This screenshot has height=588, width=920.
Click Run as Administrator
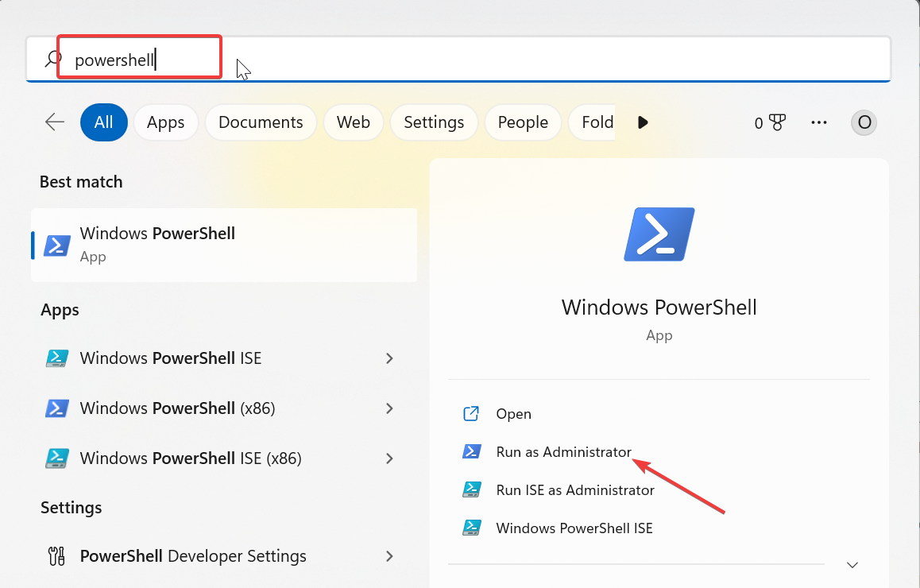click(563, 452)
